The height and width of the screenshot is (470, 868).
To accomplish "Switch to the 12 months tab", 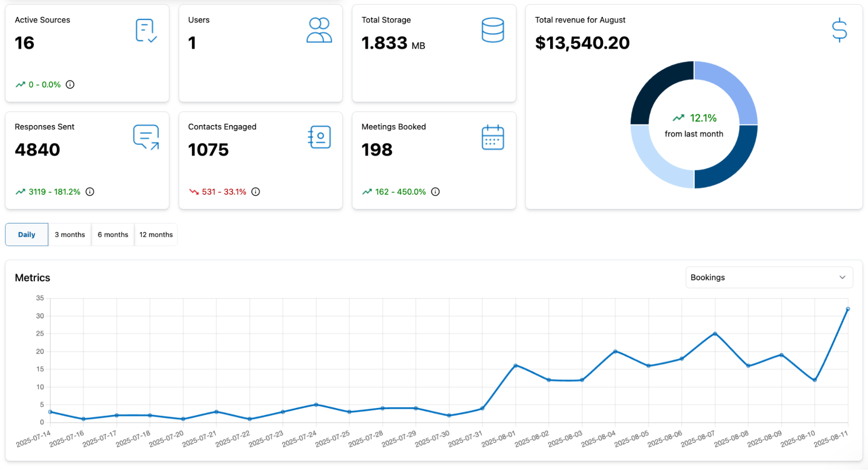I will [x=156, y=235].
